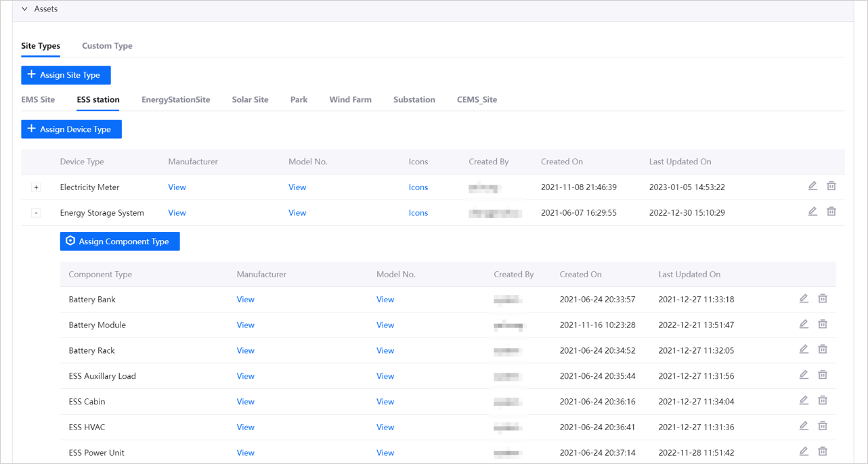Click the Assign Site Type button
868x464 pixels.
[x=66, y=75]
